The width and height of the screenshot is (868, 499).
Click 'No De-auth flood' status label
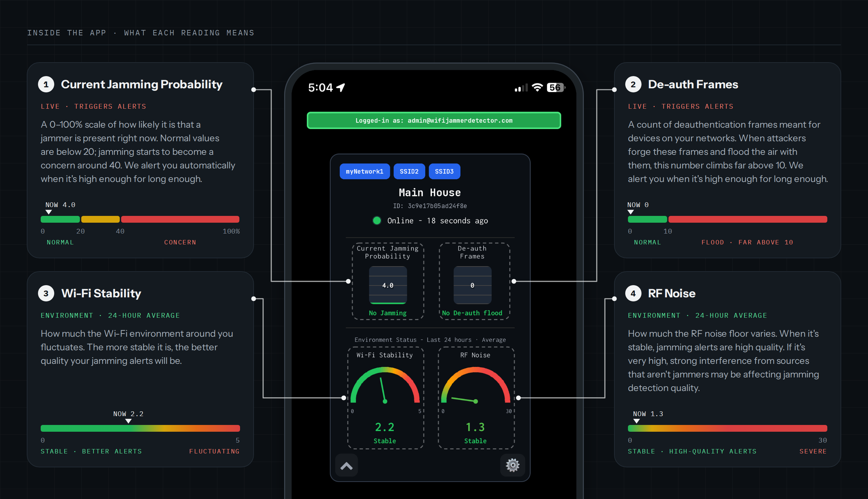pyautogui.click(x=472, y=313)
